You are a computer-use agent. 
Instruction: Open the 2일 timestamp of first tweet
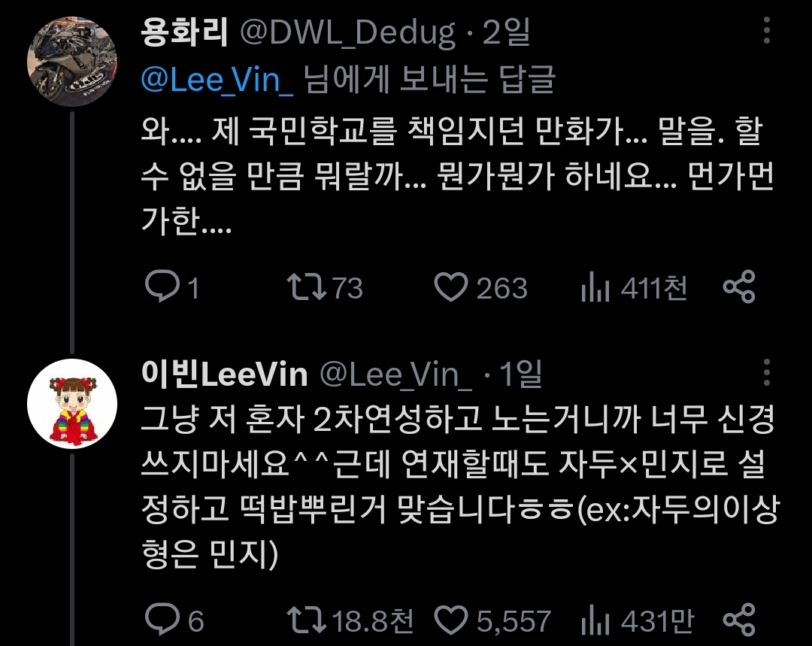coord(507,32)
